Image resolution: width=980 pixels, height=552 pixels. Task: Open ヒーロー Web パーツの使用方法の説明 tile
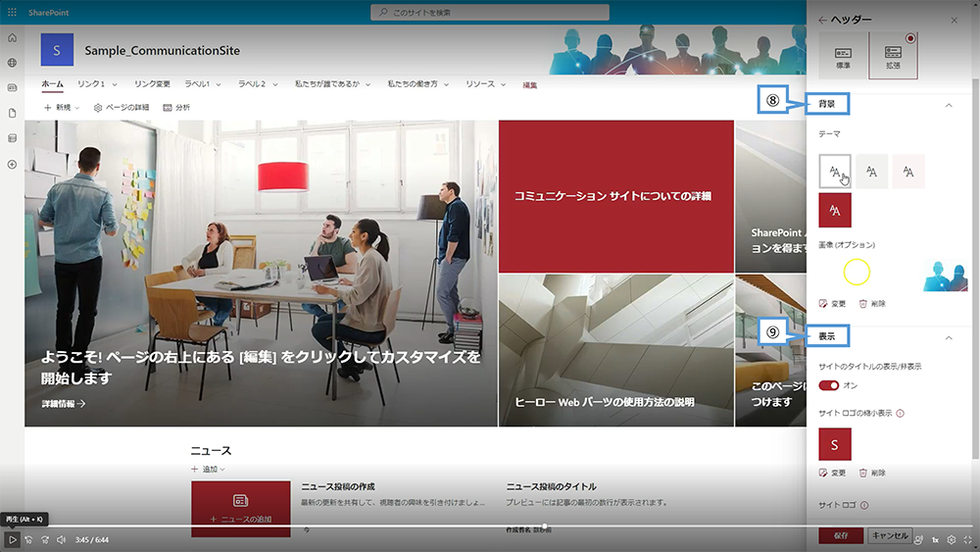(x=616, y=350)
